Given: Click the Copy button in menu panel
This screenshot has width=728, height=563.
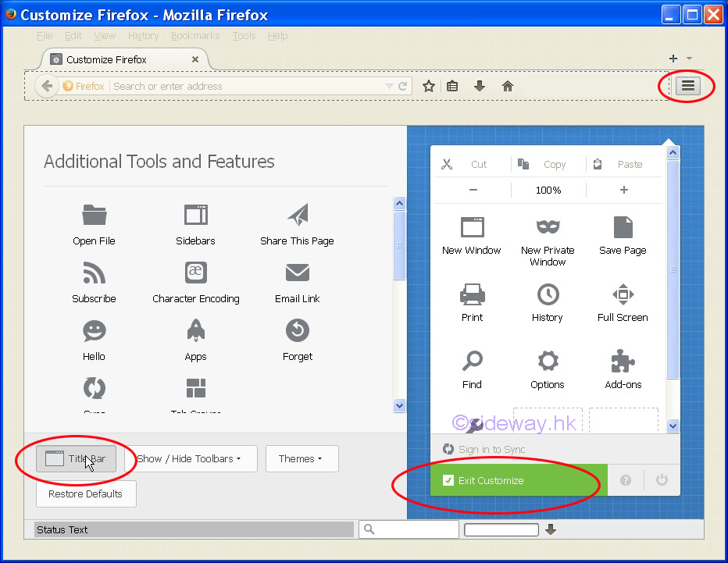Looking at the screenshot, I should pyautogui.click(x=548, y=164).
